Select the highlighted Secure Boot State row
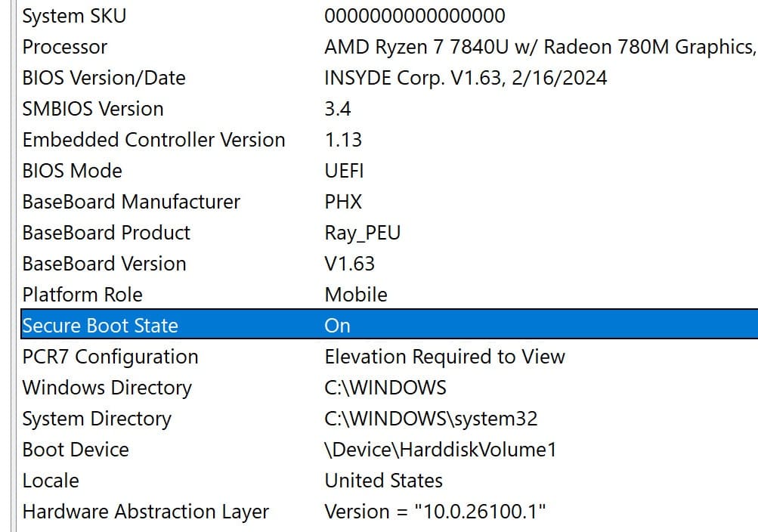The image size is (758, 532). [101, 325]
